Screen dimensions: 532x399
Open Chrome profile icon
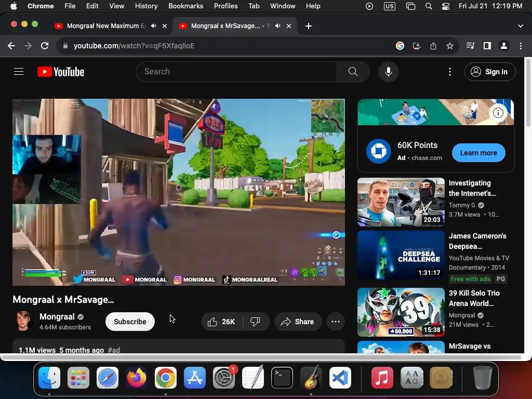(504, 46)
